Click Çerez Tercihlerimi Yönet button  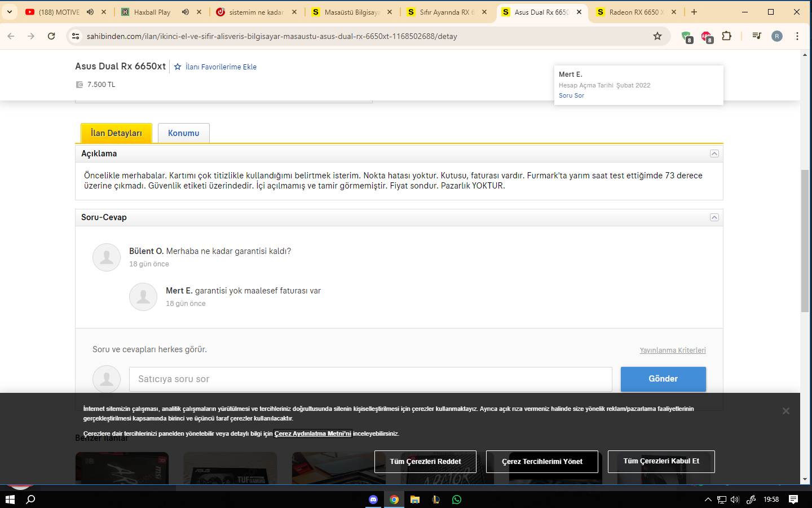coord(542,462)
